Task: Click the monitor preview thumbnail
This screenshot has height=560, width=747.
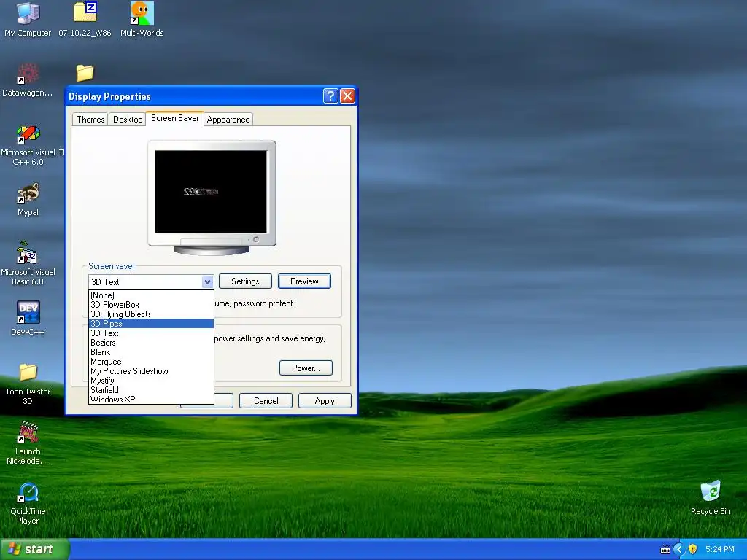Action: [x=212, y=197]
